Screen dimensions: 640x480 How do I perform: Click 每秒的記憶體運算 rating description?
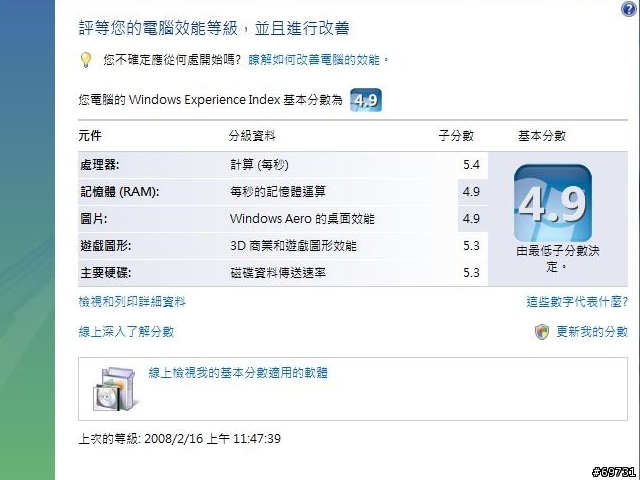(278, 191)
